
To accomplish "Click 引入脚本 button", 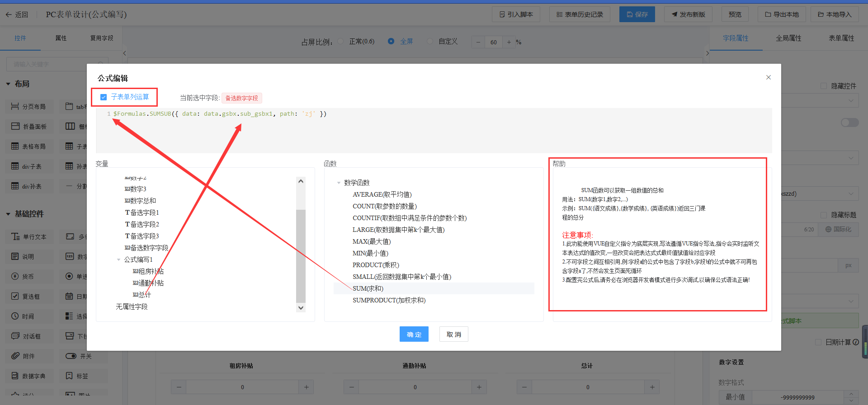I will tap(516, 14).
